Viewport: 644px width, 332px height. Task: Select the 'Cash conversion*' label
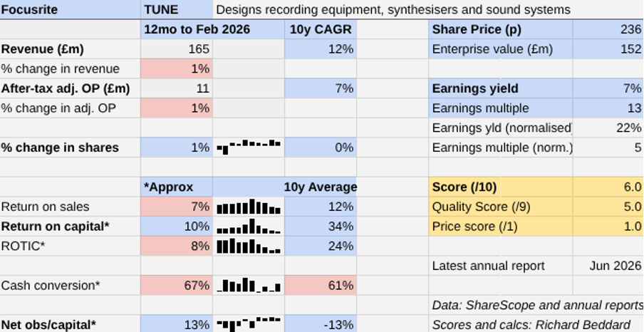(x=71, y=286)
